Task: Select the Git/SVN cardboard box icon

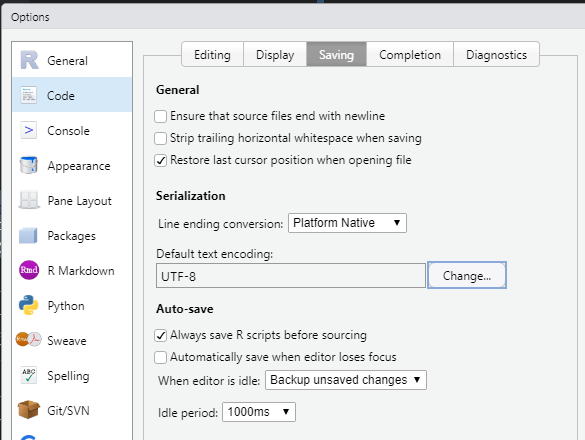Action: click(x=29, y=410)
